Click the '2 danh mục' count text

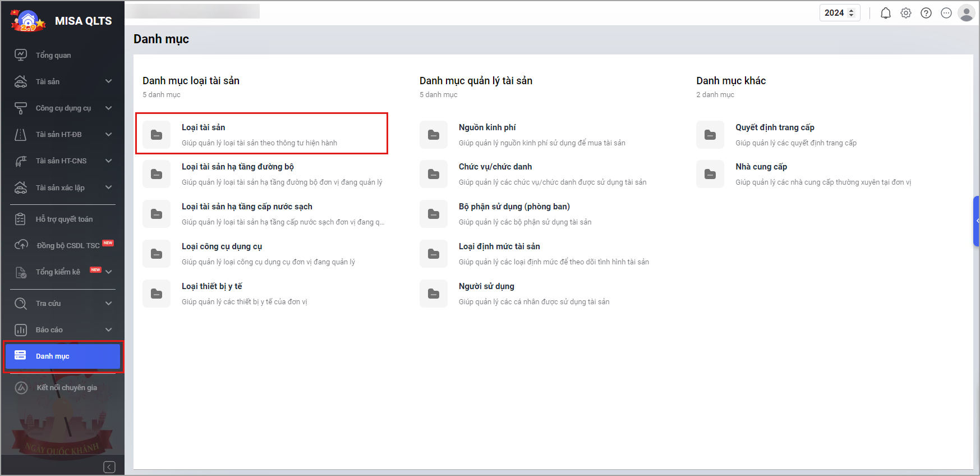point(715,95)
